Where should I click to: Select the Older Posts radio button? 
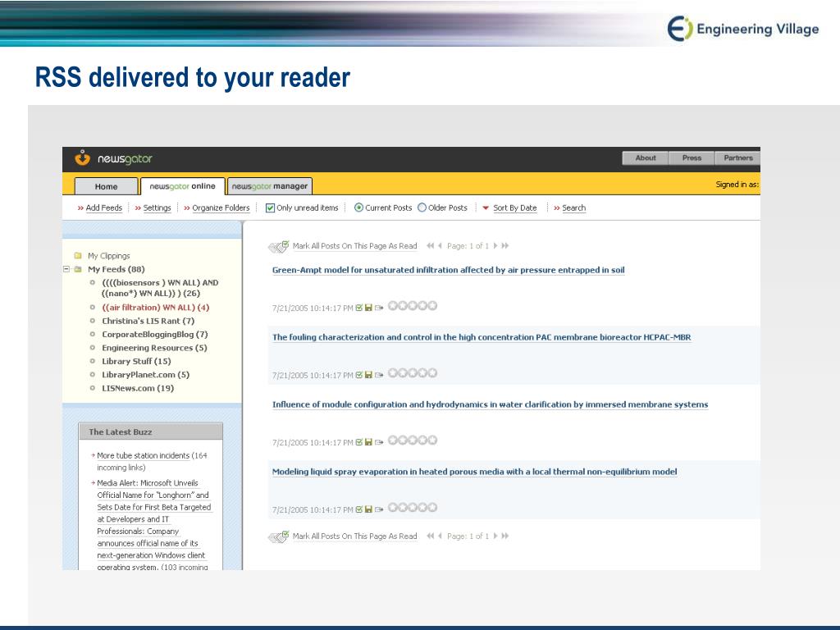tap(422, 208)
